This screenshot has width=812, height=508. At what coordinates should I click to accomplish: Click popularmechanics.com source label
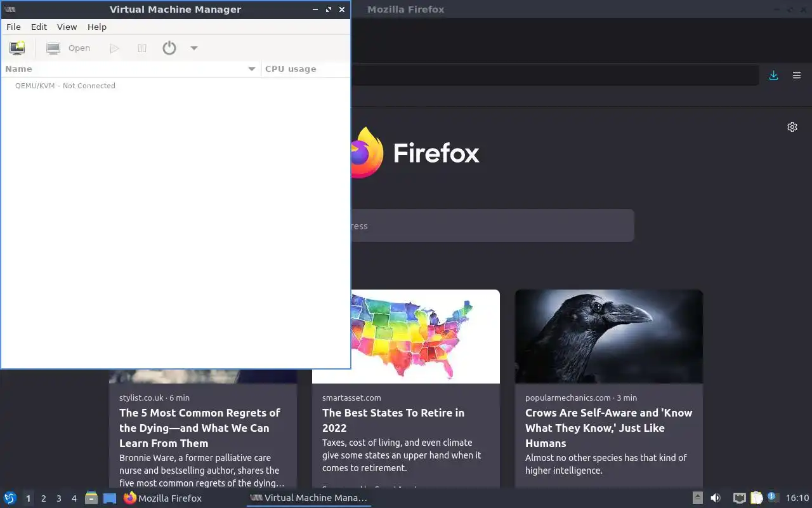[568, 398]
